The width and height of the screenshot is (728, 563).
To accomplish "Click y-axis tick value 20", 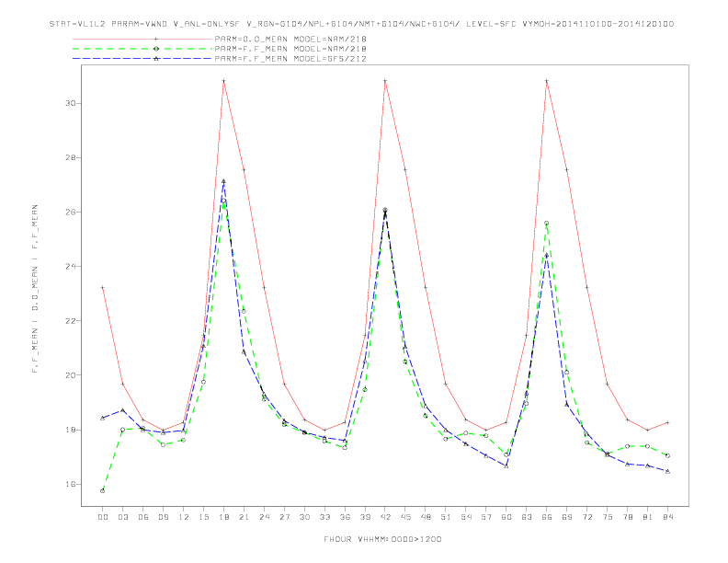I will coord(70,374).
